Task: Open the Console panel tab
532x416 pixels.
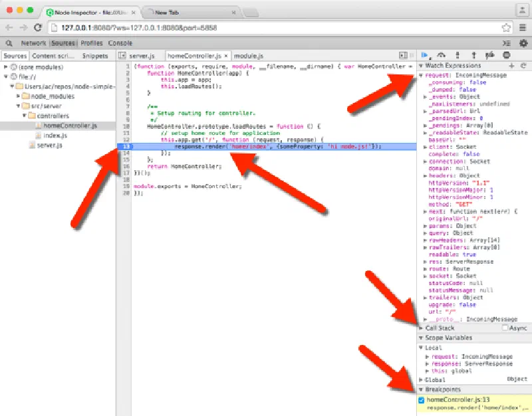Action: click(120, 43)
